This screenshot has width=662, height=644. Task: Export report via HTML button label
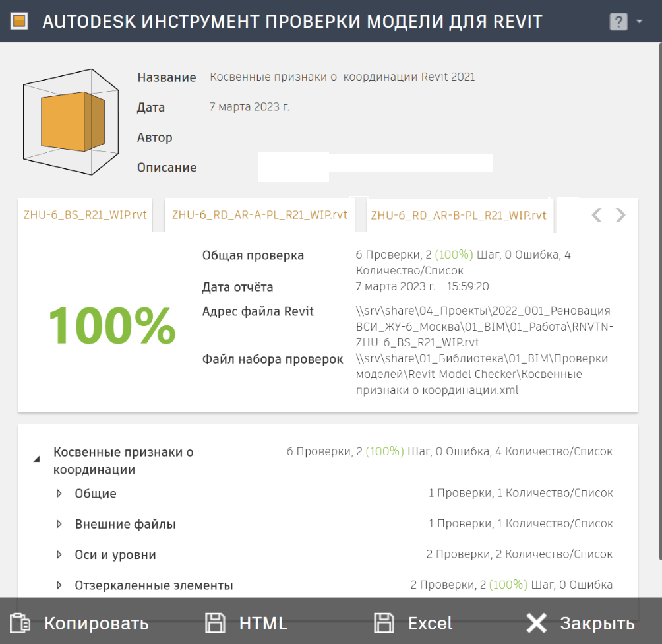click(263, 624)
